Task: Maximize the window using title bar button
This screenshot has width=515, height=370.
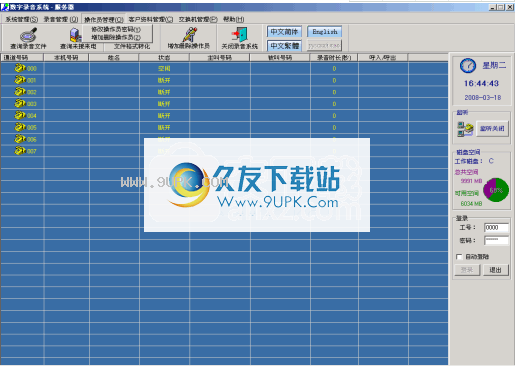Action: [501, 7]
